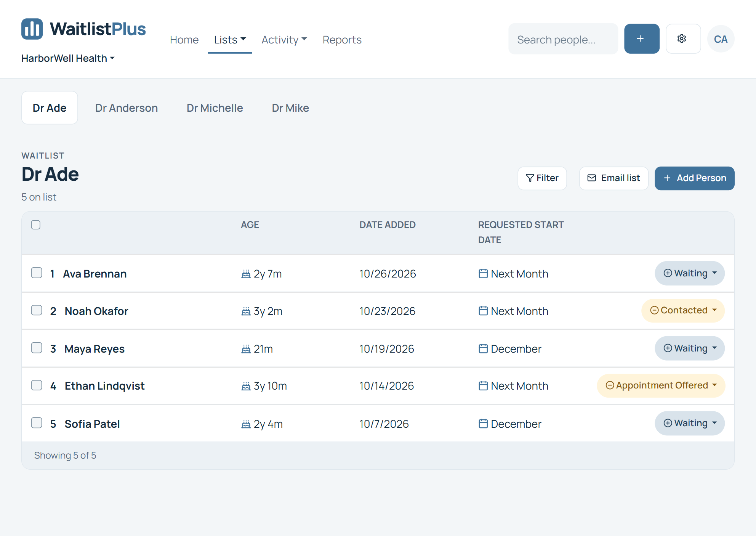Check the box for Noah Okafor
The height and width of the screenshot is (536, 756).
37,310
